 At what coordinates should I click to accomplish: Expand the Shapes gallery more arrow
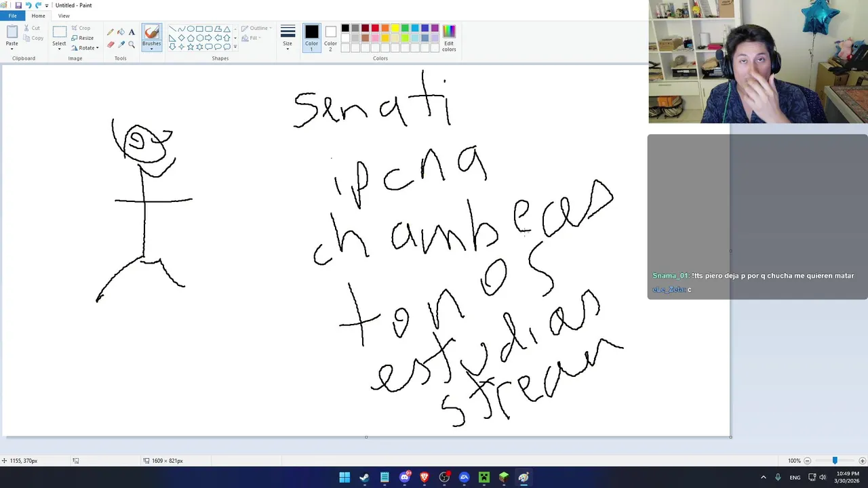pyautogui.click(x=235, y=47)
